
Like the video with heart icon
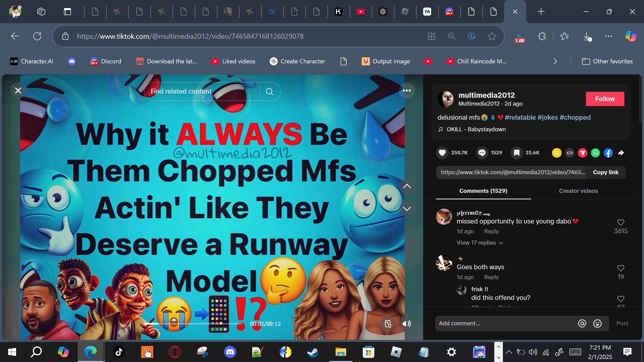point(442,153)
